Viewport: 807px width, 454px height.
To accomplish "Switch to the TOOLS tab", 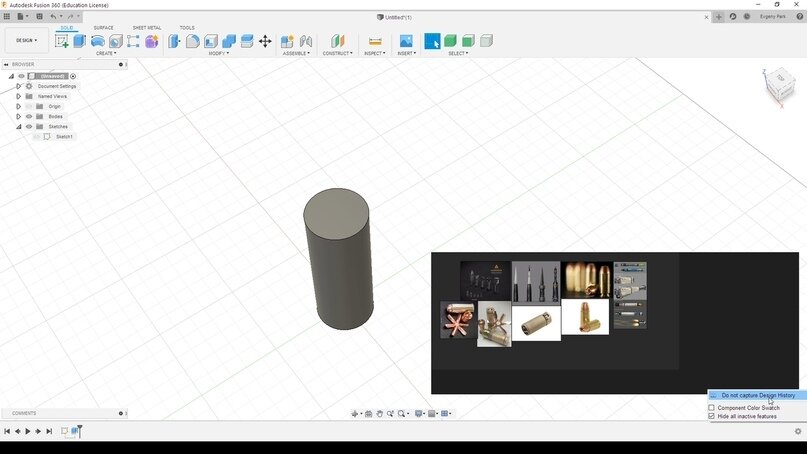I will [x=187, y=28].
